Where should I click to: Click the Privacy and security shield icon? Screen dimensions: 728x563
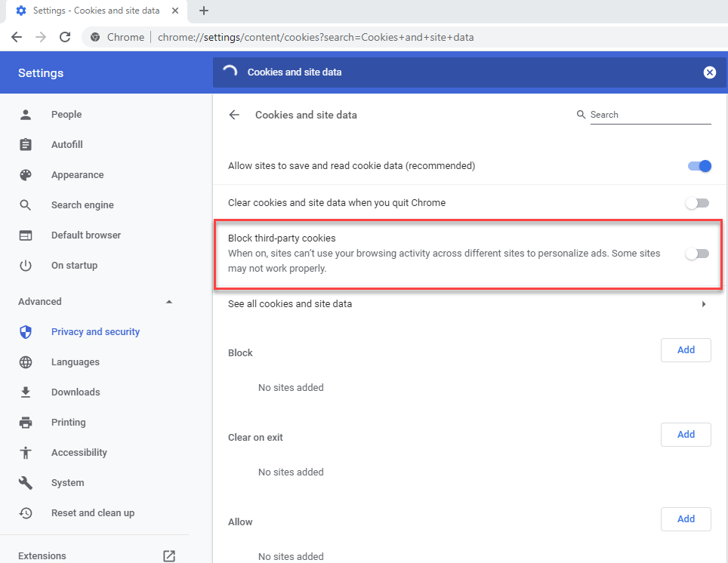pyautogui.click(x=26, y=332)
